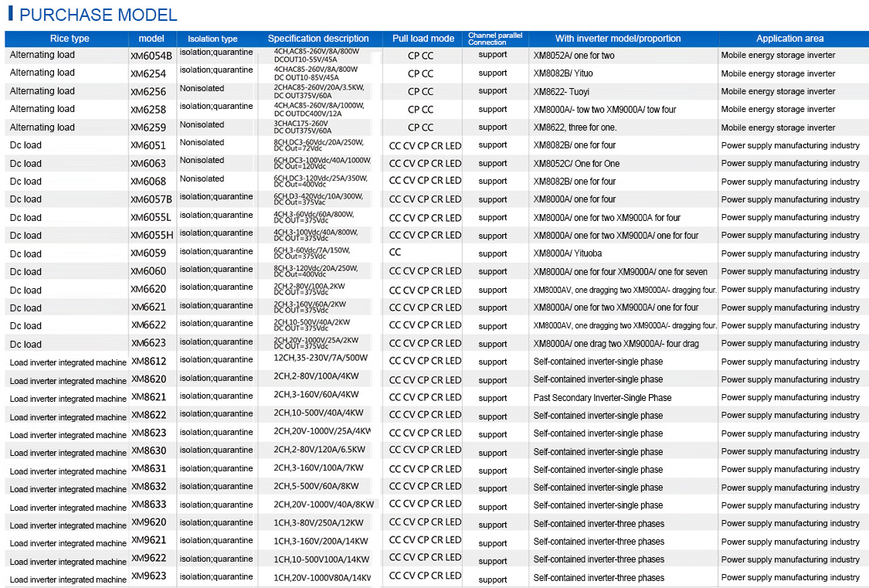
Task: Click the Channel parallel Connection header
Action: 495,39
